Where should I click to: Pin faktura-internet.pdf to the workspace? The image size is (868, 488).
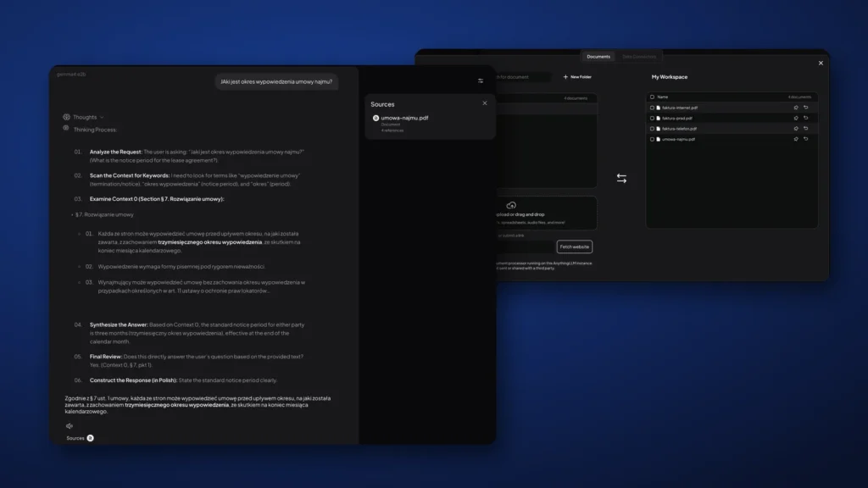coord(796,108)
